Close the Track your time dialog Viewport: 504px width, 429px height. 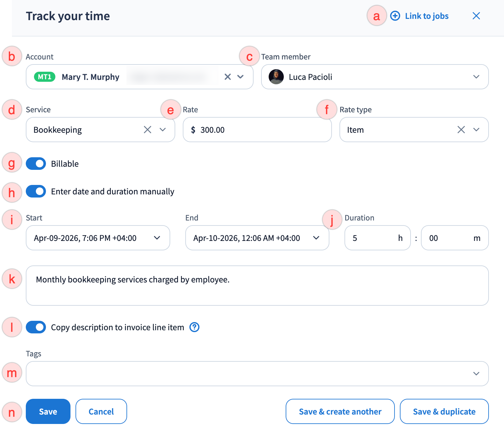(x=476, y=16)
